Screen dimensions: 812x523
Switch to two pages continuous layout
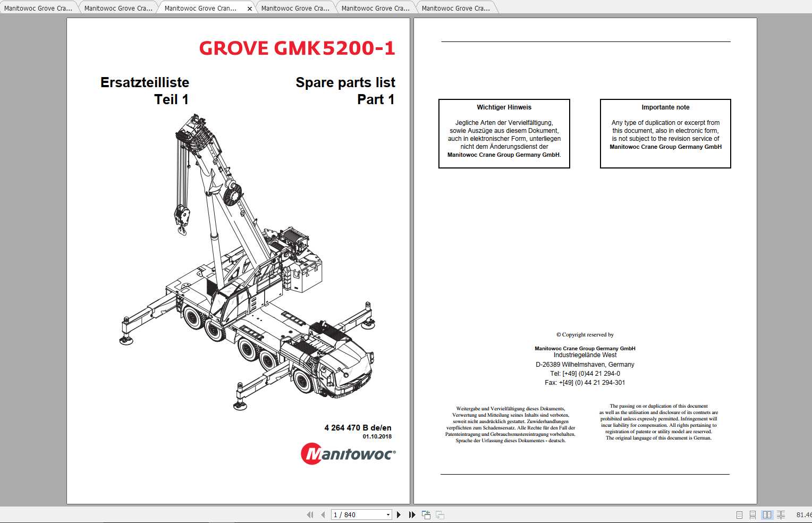click(781, 514)
